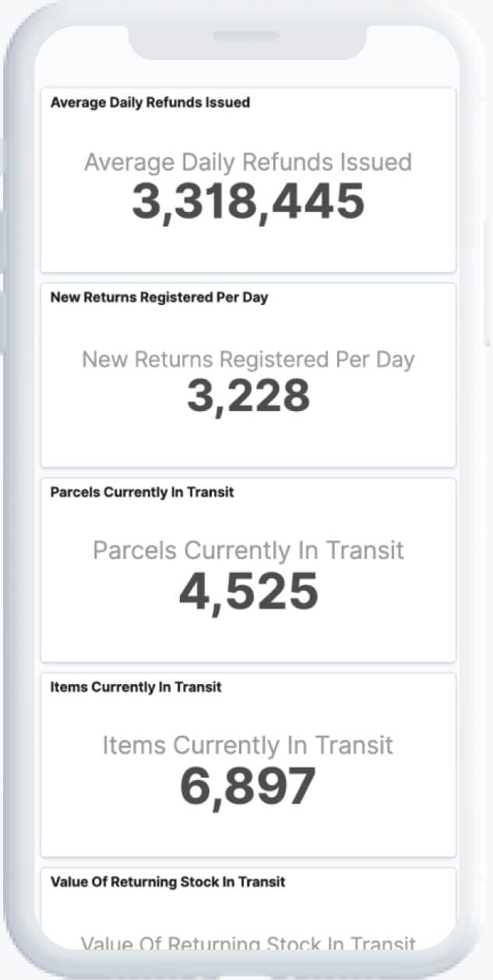This screenshot has height=980, width=493.
Task: Click the grey Parcels Currently In Transit subtitle
Action: pyautogui.click(x=248, y=550)
